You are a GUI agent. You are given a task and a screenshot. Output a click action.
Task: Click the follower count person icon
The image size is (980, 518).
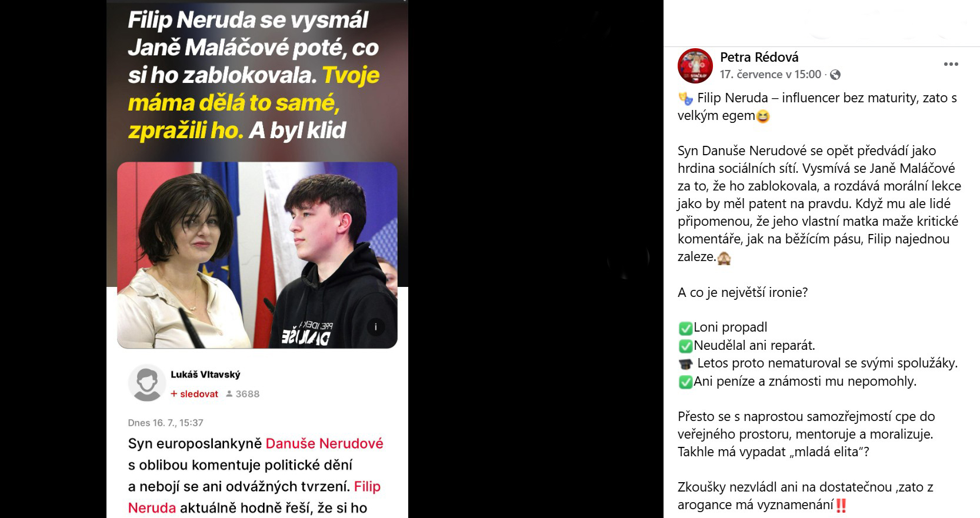[x=229, y=394]
